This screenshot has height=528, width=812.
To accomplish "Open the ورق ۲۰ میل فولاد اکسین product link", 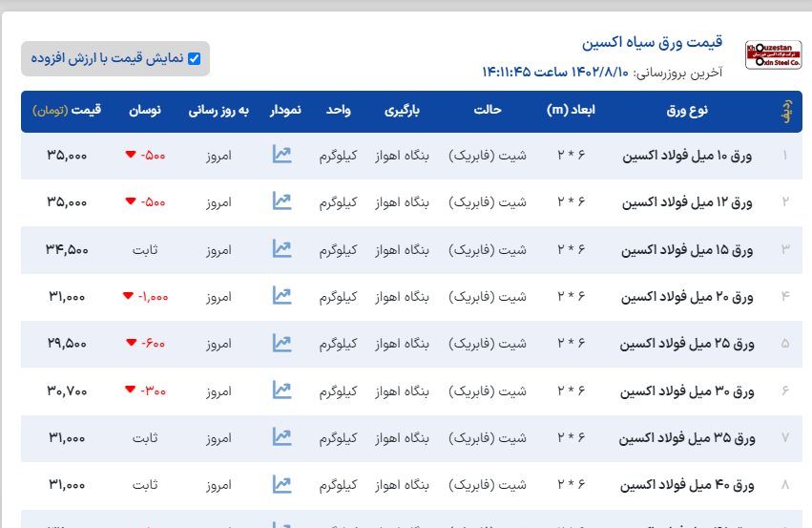I will 687,296.
